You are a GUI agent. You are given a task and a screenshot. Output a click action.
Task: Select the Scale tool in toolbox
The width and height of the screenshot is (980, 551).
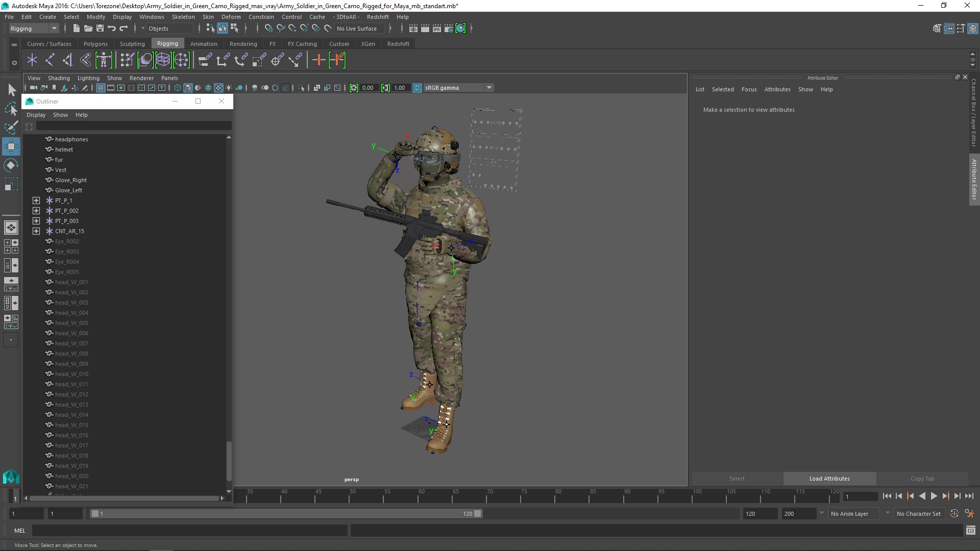(x=11, y=184)
